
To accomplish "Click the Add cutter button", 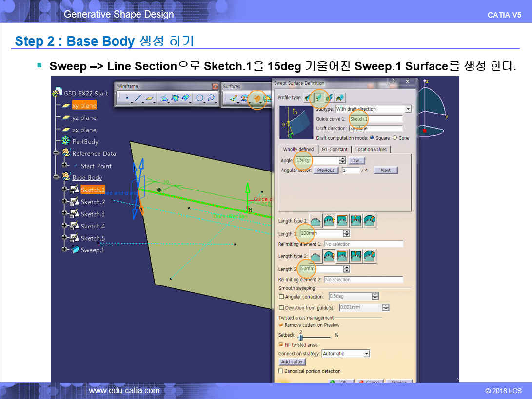I will [x=292, y=362].
